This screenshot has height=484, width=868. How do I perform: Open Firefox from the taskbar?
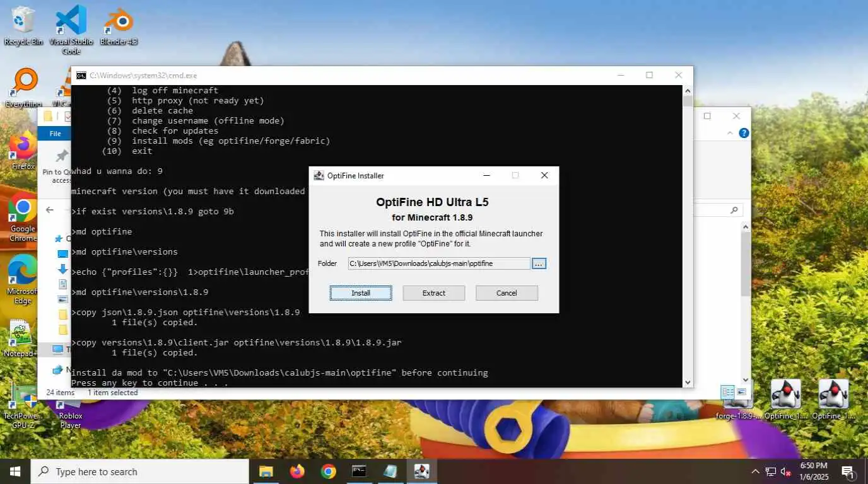(297, 471)
